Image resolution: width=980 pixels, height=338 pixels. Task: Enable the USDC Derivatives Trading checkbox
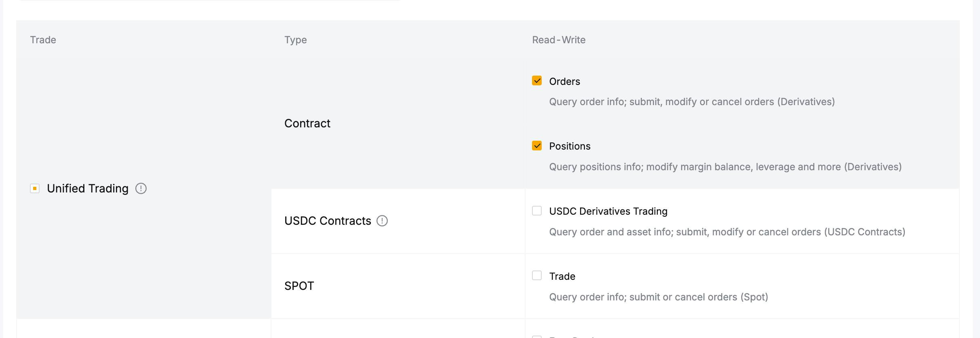point(537,211)
